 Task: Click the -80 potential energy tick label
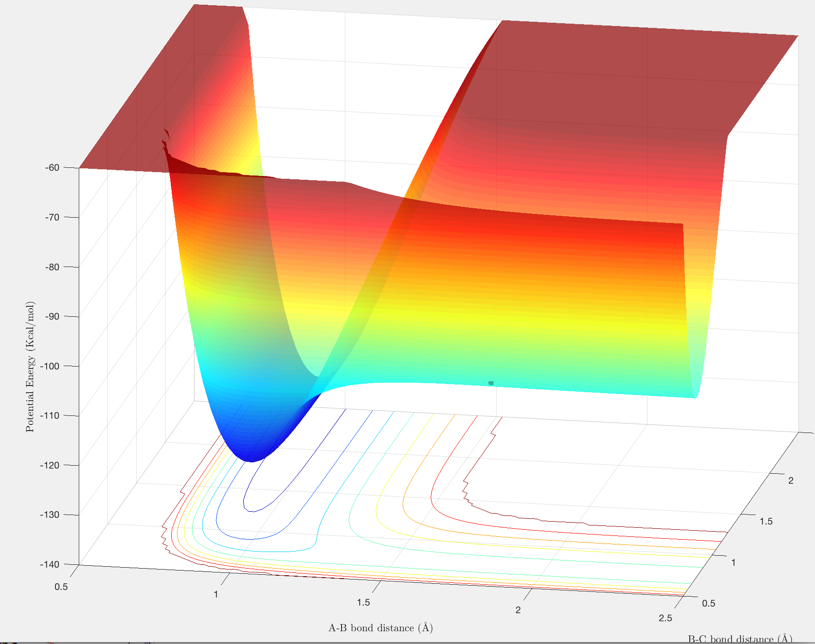(52, 267)
